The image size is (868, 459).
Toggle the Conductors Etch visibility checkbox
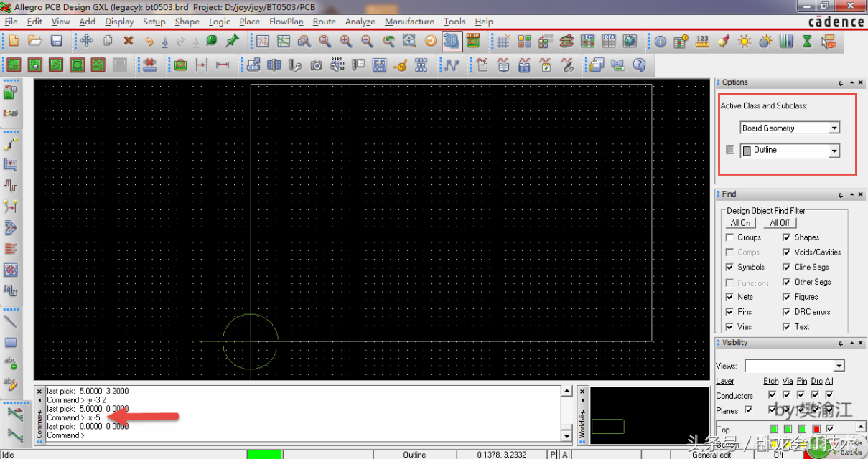tap(772, 394)
